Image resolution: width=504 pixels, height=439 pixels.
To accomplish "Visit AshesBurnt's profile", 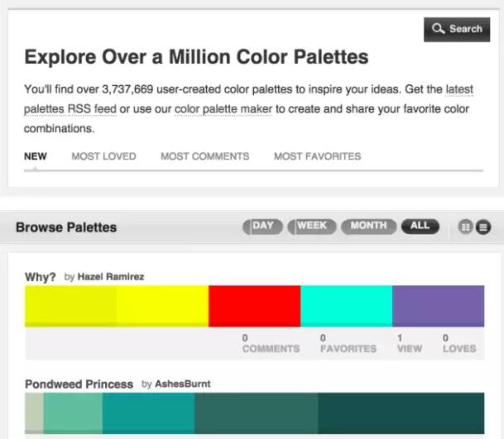I will tap(183, 384).
